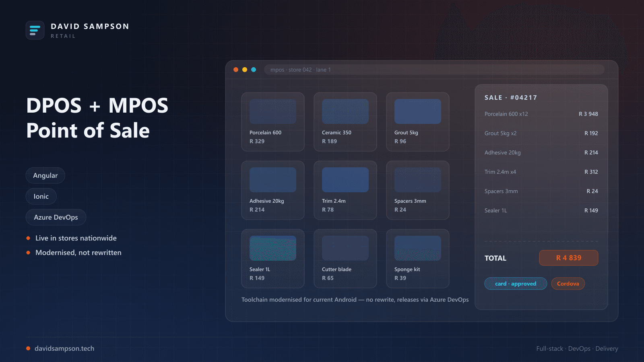Click the yellow window minimize dot
Viewport: 644px width, 362px height.
[245, 70]
